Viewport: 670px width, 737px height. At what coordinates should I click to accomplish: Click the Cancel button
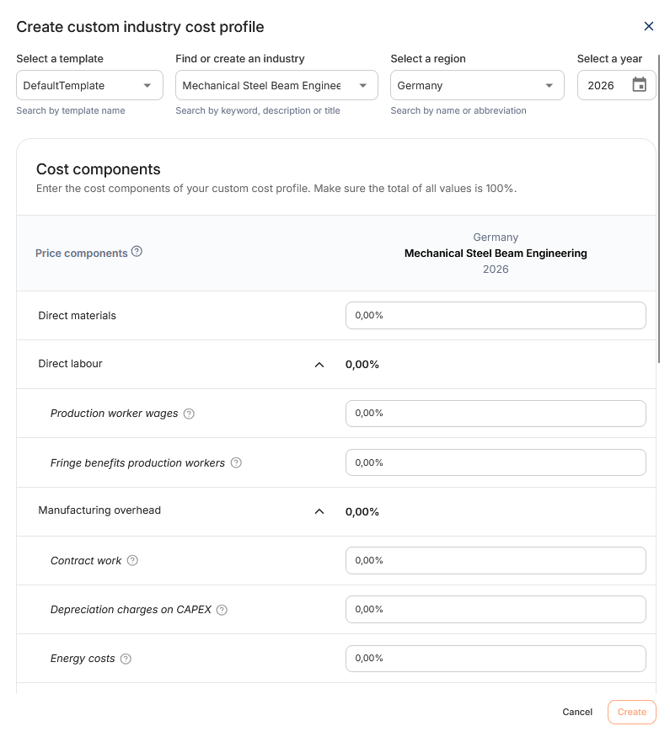pyautogui.click(x=577, y=712)
